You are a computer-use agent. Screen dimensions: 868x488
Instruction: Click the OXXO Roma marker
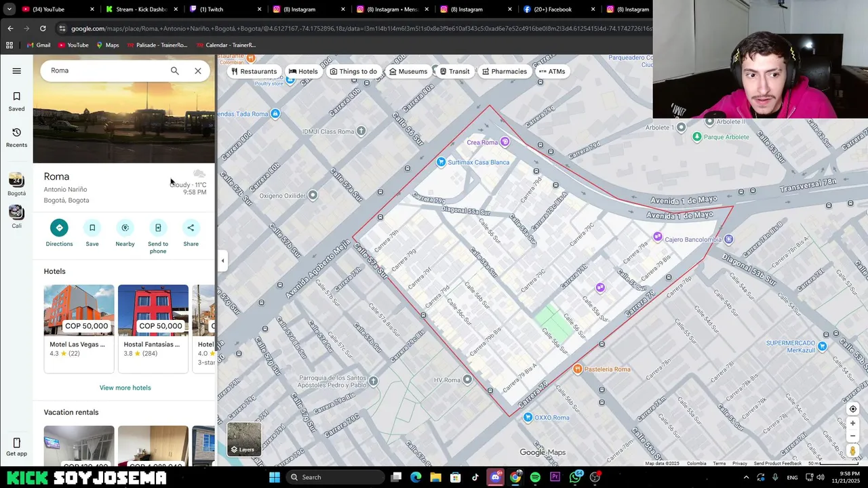click(x=528, y=418)
